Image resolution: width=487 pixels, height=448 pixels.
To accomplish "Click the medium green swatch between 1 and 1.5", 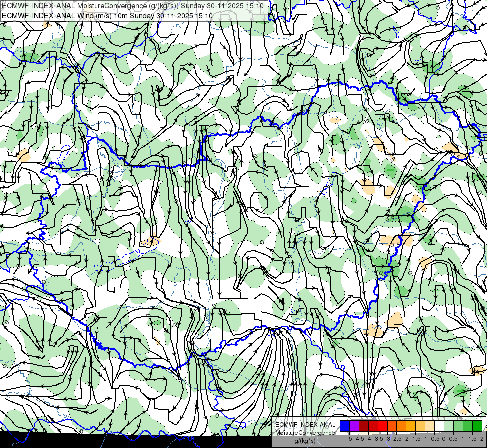I will (x=468, y=426).
